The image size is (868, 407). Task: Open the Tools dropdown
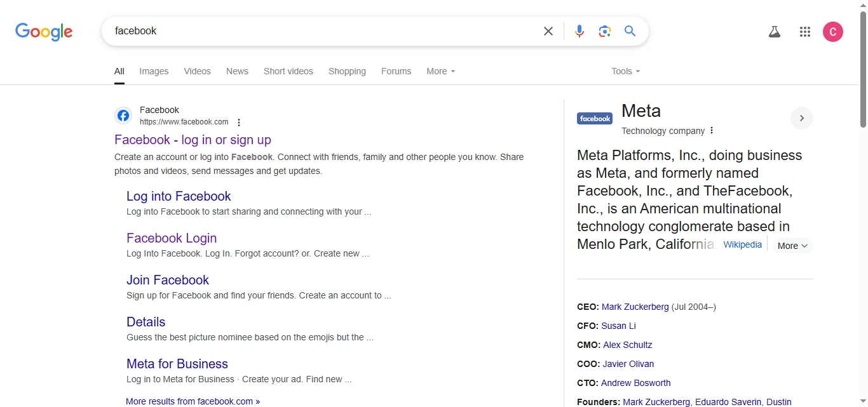tap(626, 71)
